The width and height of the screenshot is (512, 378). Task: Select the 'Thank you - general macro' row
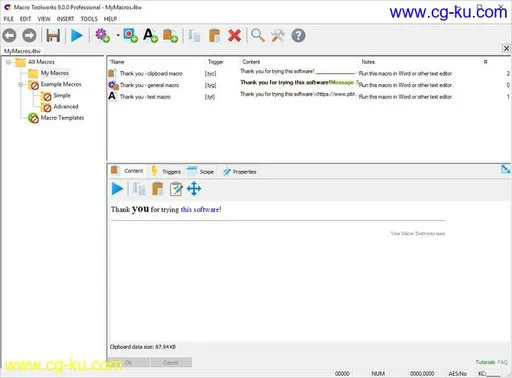(x=309, y=85)
